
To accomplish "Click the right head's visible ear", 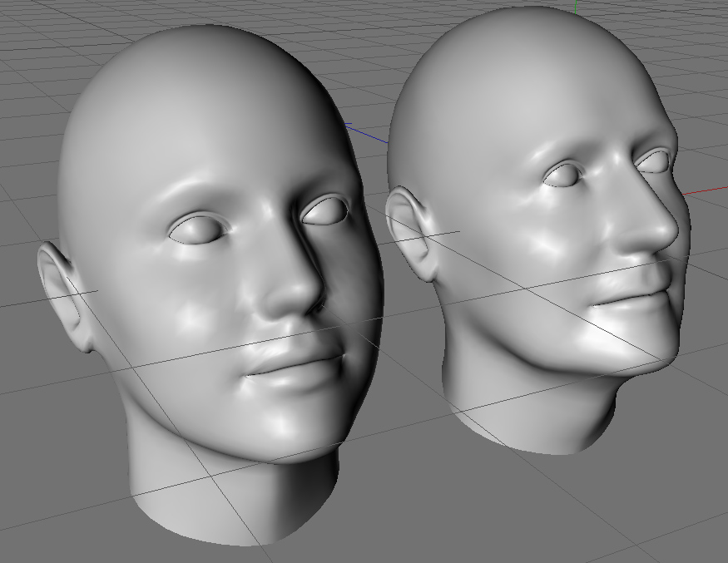I will [x=411, y=235].
